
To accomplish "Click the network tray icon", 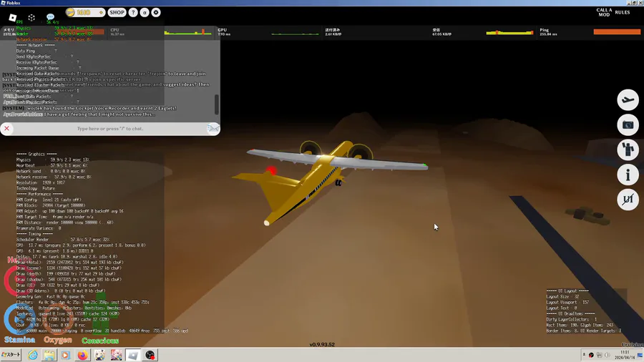I will coord(599,355).
